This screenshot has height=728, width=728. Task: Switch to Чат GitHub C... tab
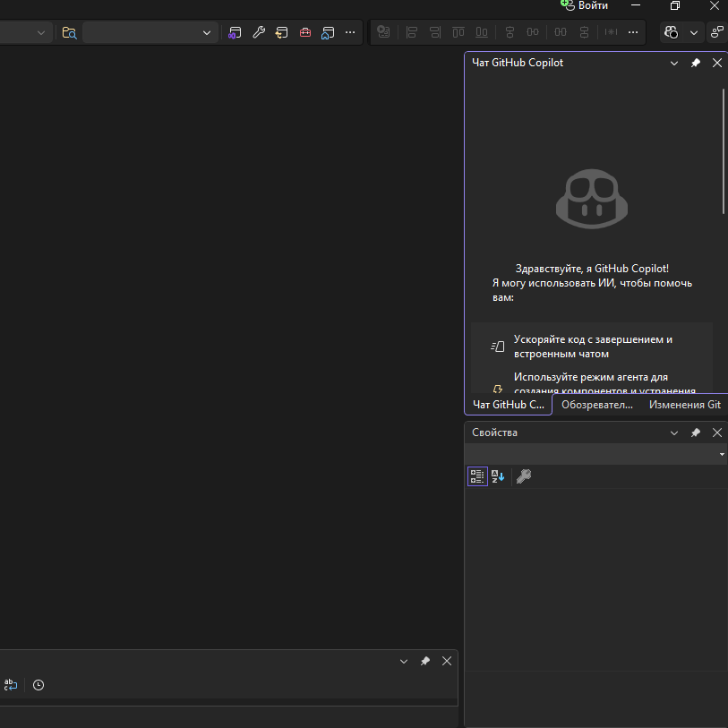[x=509, y=405]
